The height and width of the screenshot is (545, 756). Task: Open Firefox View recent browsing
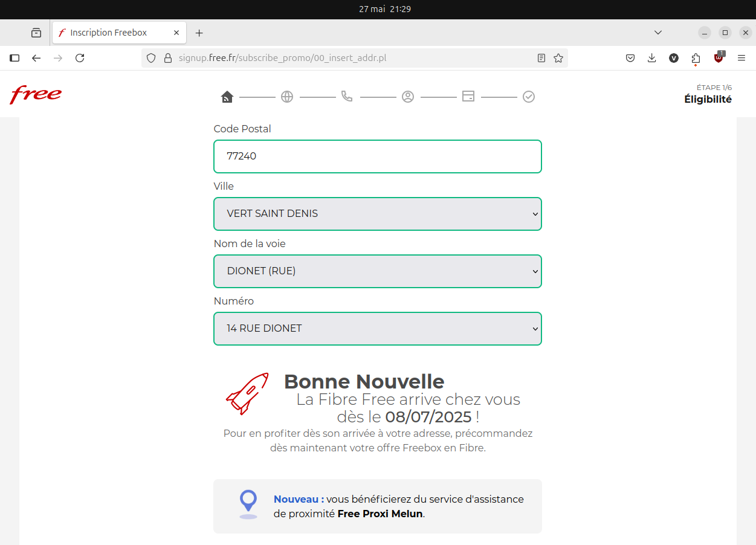coord(36,33)
